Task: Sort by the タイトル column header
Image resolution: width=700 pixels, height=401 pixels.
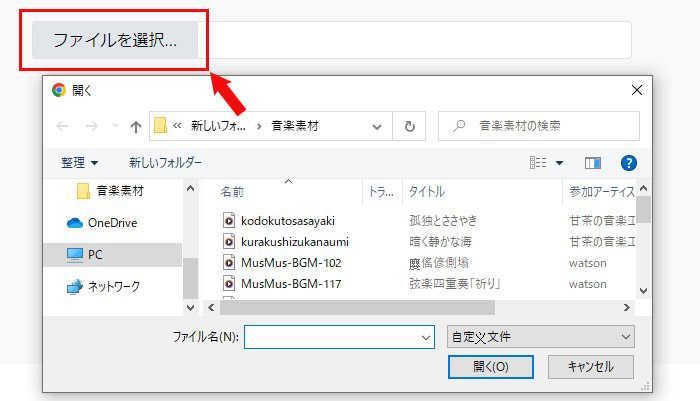Action: tap(425, 191)
